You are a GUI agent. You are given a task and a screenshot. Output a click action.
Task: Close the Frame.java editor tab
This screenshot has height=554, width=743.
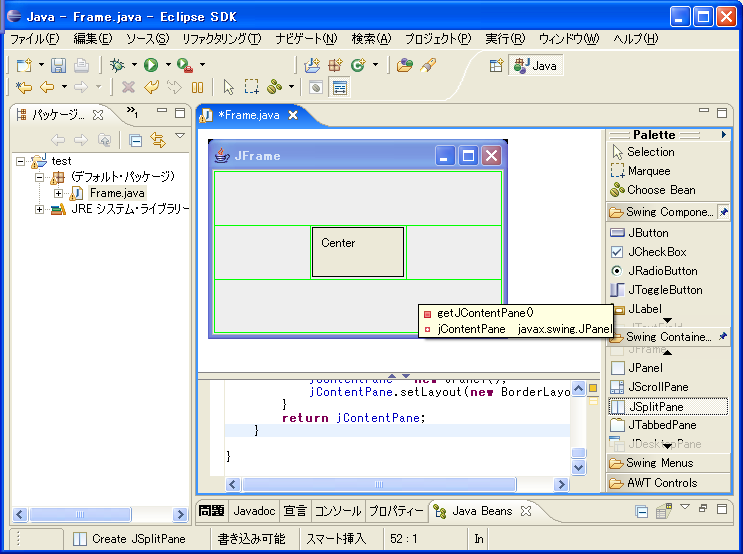[x=293, y=115]
